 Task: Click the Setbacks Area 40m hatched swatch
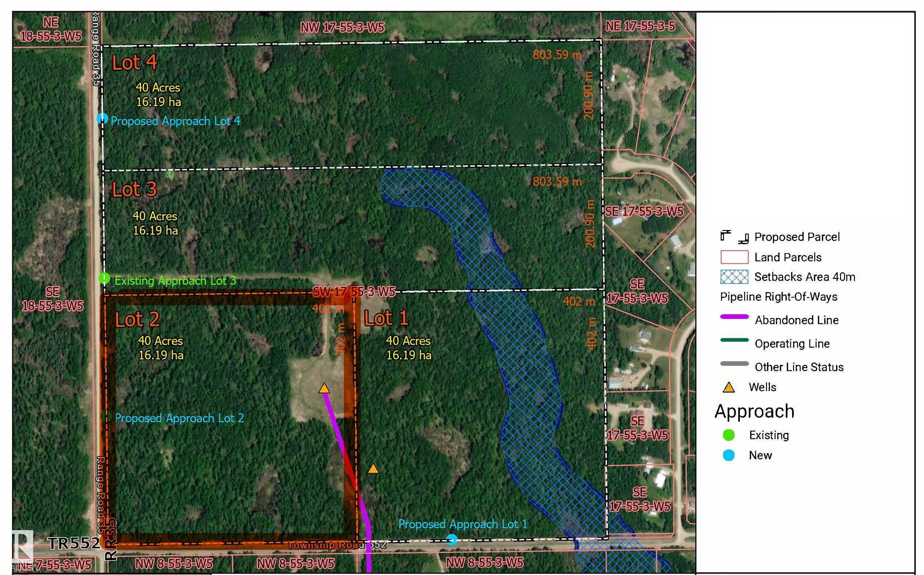click(x=734, y=277)
